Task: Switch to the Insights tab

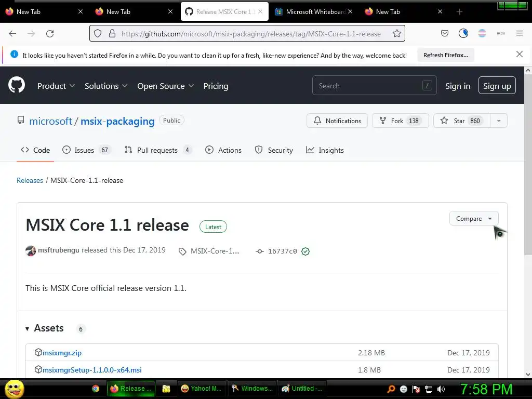Action: pos(325,150)
